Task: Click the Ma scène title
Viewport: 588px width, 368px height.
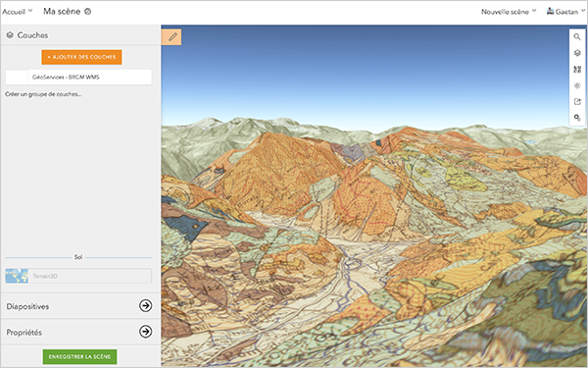Action: pos(62,11)
